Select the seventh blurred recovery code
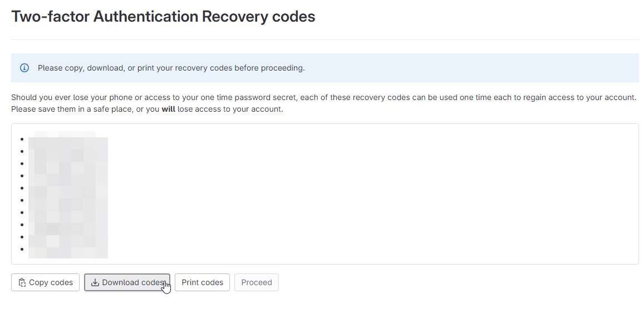 68,213
